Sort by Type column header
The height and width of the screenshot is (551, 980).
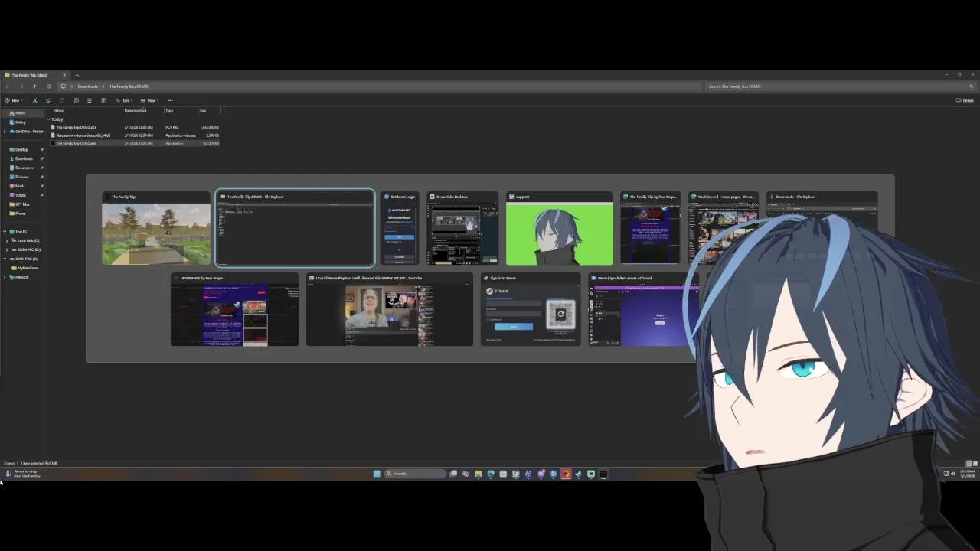(169, 111)
